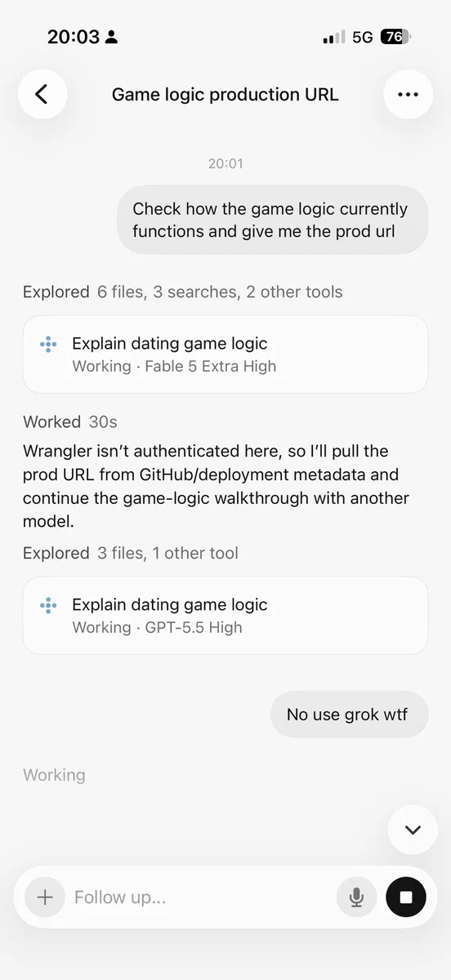
Task: Tap the scroll-to-bottom chevron button
Action: click(413, 830)
